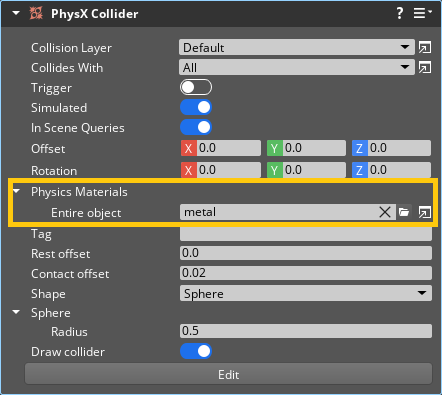Click the Rest offset label

point(60,254)
